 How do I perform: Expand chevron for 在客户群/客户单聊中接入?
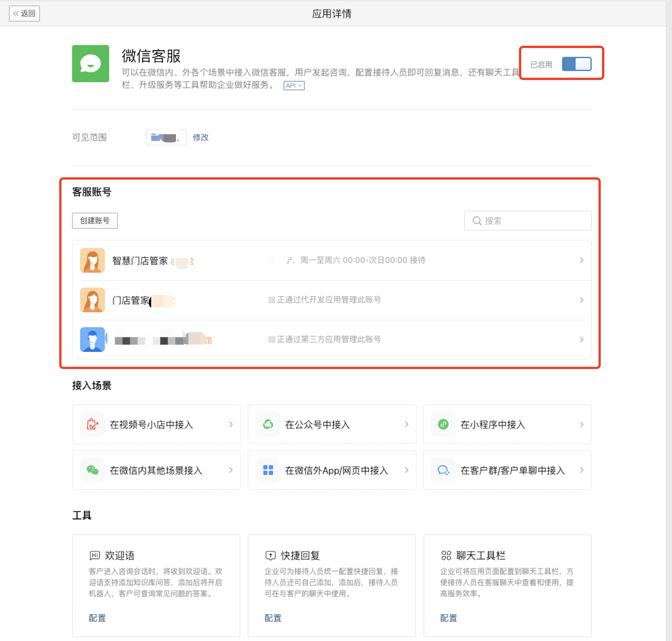point(582,470)
